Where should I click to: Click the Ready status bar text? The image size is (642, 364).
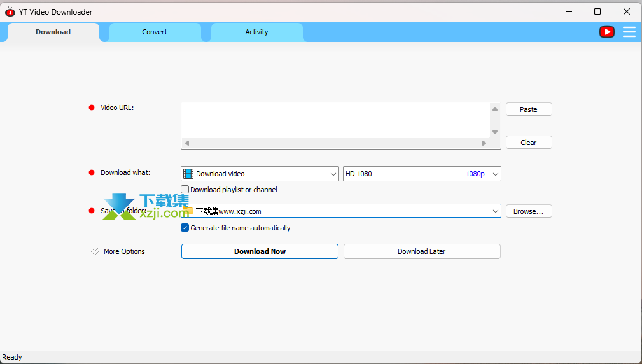(12, 357)
